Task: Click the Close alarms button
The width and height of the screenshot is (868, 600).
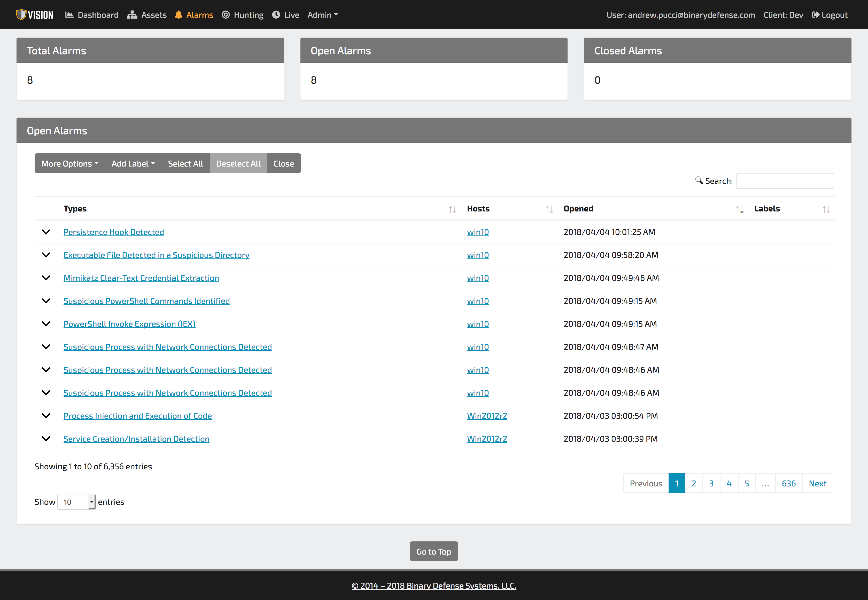Action: tap(284, 163)
